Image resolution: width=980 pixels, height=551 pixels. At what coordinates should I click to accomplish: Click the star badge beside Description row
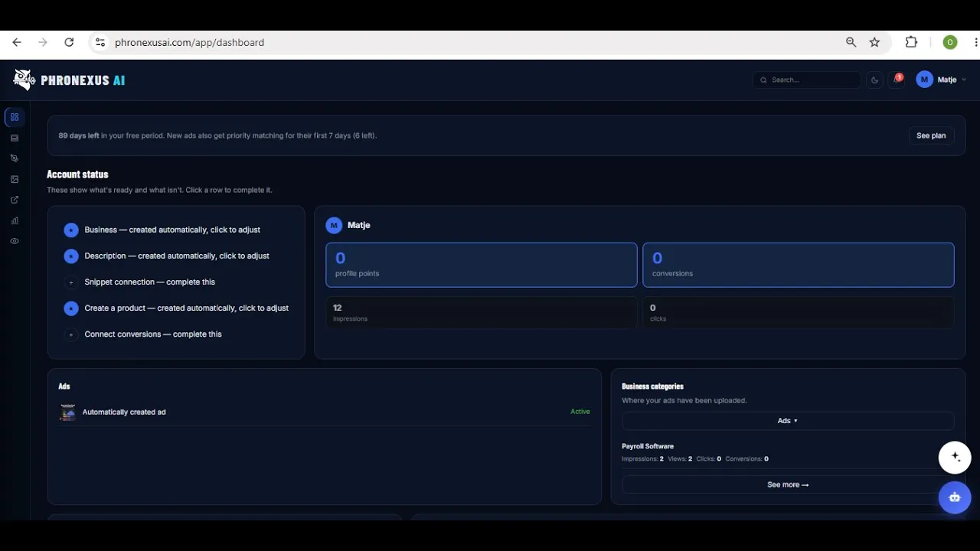click(71, 256)
